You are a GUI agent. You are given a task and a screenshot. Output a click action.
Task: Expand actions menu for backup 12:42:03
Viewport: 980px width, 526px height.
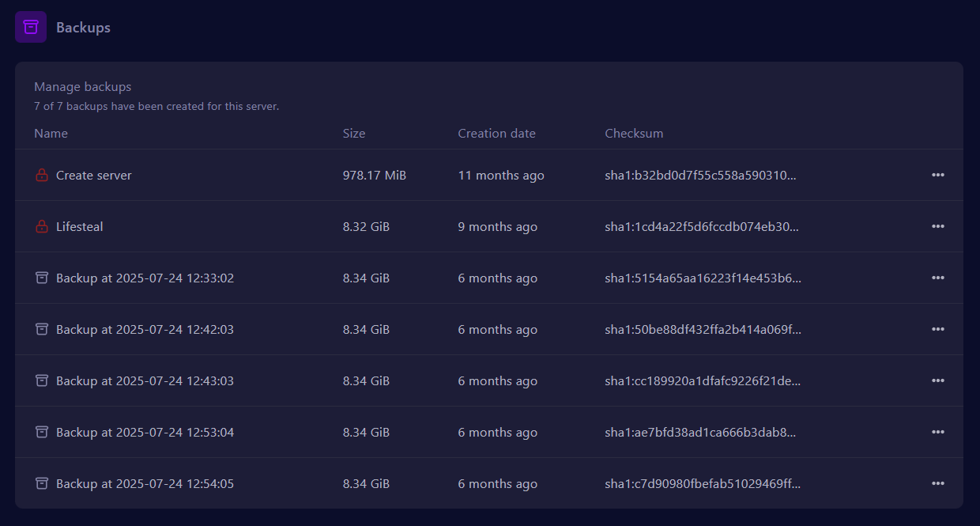(937, 330)
